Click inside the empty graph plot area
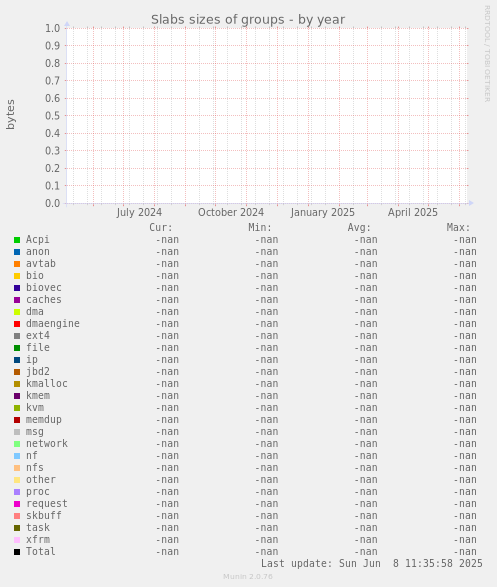The width and height of the screenshot is (497, 587). [x=267, y=116]
